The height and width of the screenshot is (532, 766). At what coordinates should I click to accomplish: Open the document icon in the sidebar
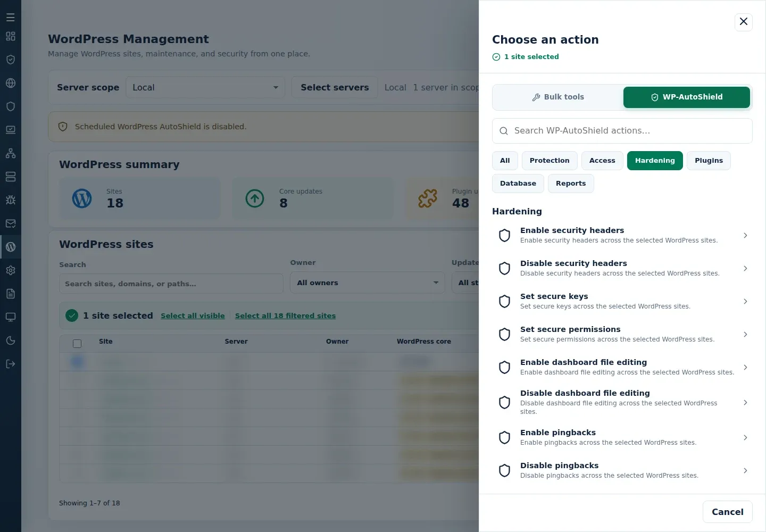coord(11,294)
